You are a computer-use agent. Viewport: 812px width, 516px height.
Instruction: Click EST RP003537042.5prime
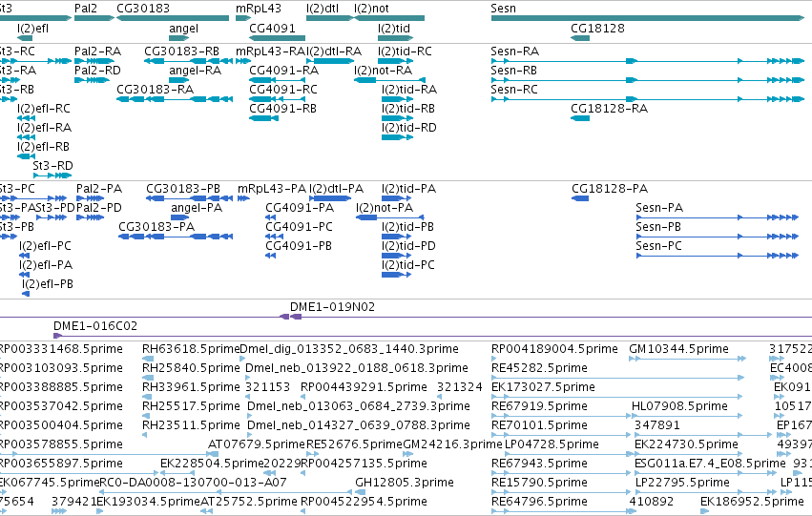(x=62, y=406)
